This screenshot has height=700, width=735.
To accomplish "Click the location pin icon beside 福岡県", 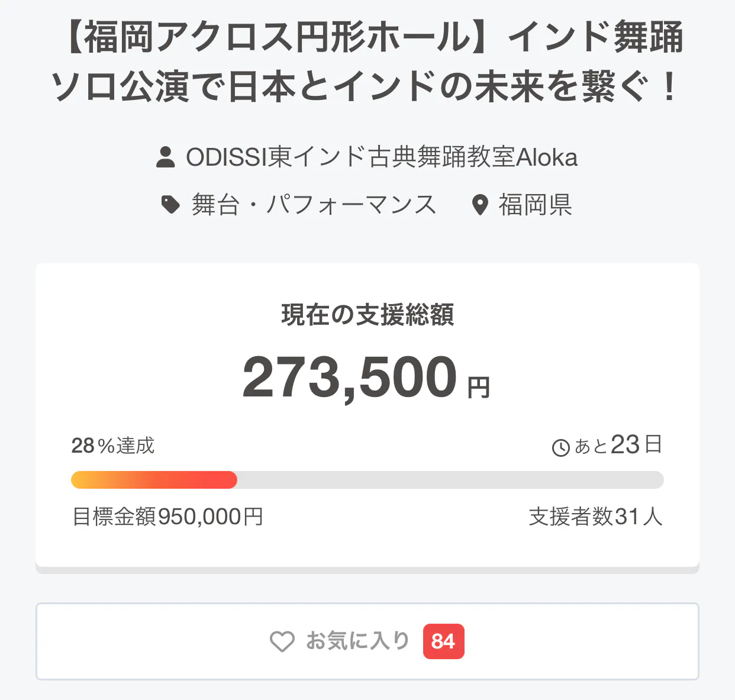I will point(480,205).
